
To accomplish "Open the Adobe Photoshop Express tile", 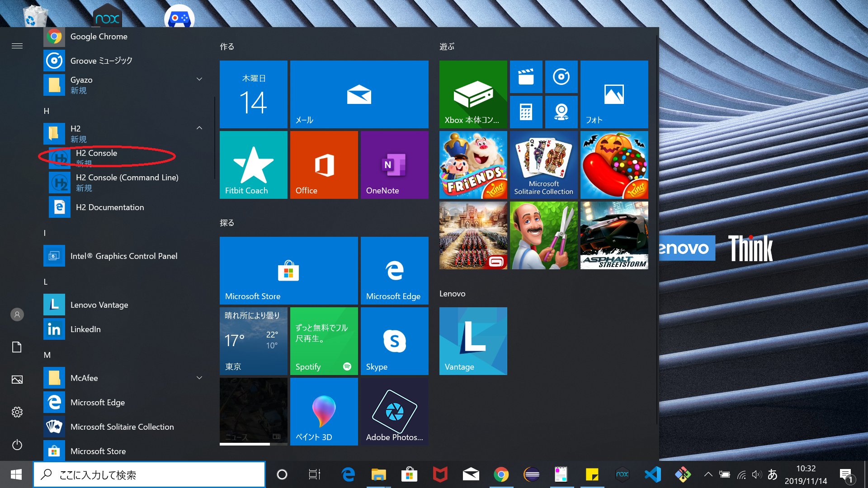I will click(395, 412).
